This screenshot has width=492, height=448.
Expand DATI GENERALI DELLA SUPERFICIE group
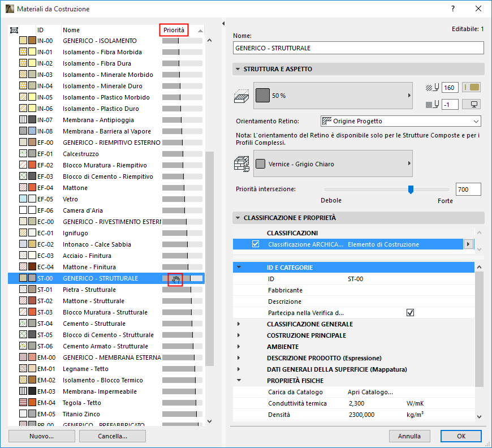coord(239,369)
